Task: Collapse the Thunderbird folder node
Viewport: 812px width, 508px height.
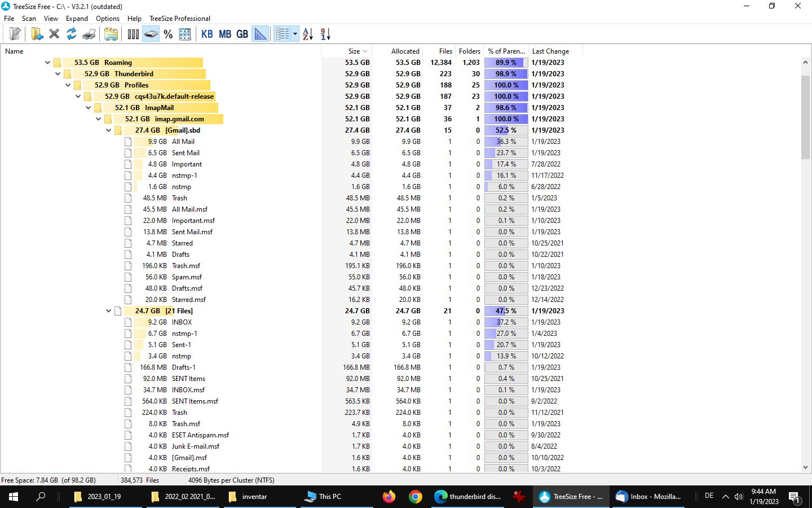Action: [58, 74]
